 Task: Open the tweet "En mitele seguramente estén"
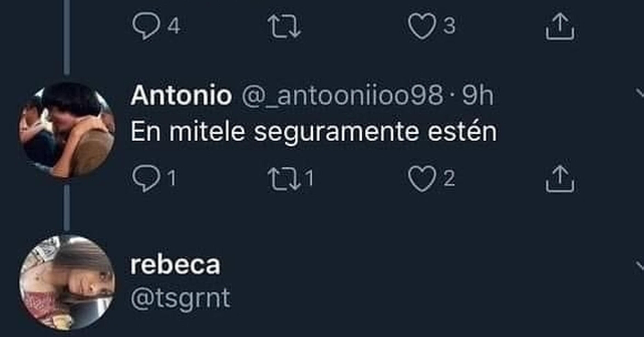point(314,132)
